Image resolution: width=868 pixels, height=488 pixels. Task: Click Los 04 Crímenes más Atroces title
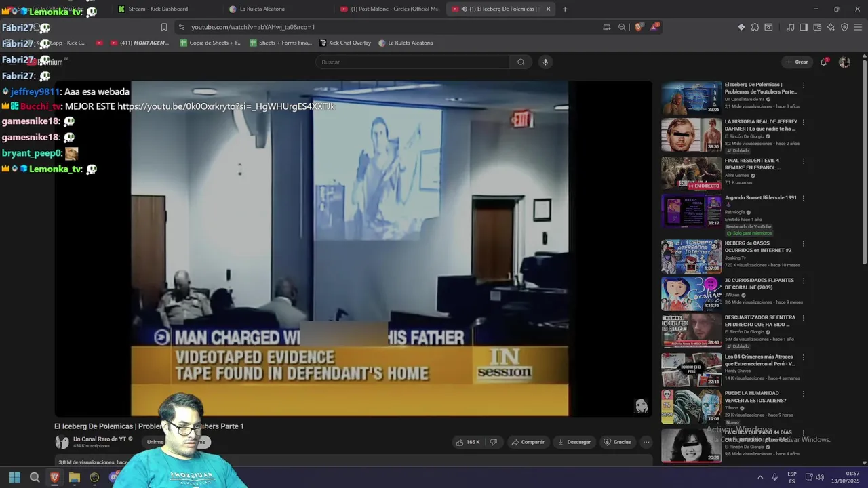click(762, 360)
